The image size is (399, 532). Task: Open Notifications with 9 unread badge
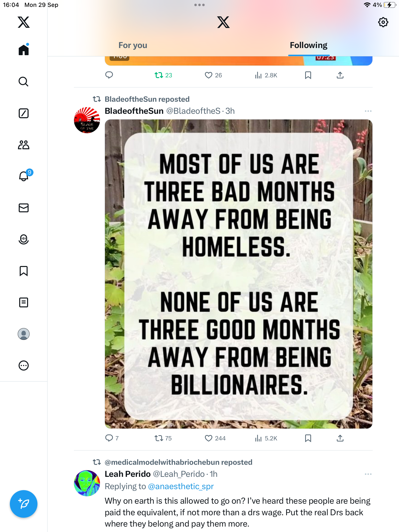pos(24,176)
